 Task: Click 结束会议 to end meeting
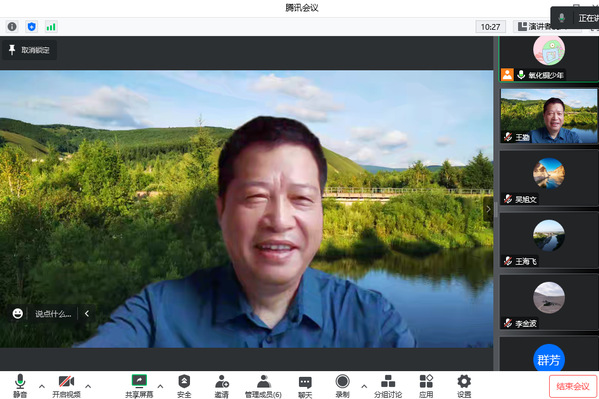573,386
